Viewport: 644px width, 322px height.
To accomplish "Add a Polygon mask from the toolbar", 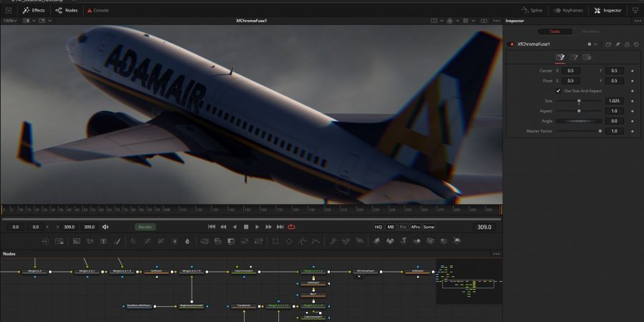I will click(x=303, y=241).
